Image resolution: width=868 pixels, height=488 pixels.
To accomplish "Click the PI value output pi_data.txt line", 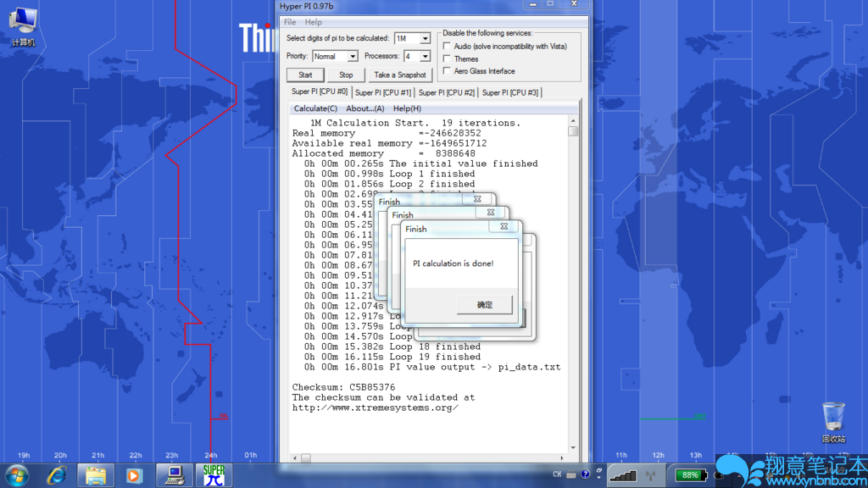I will pyautogui.click(x=431, y=368).
